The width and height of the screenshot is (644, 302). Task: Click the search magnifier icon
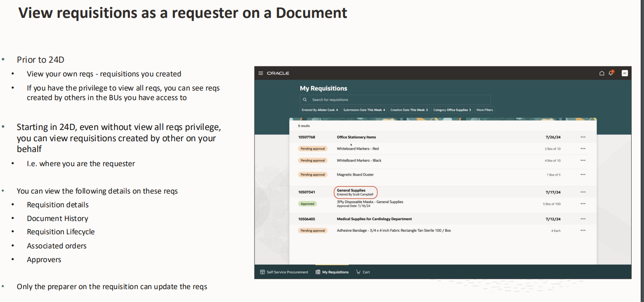tap(305, 99)
